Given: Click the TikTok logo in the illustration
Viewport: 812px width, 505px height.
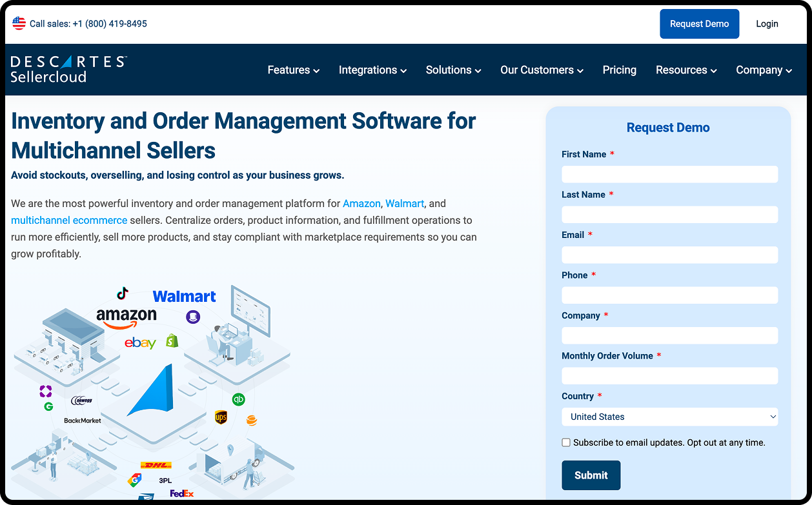Looking at the screenshot, I should [x=122, y=293].
